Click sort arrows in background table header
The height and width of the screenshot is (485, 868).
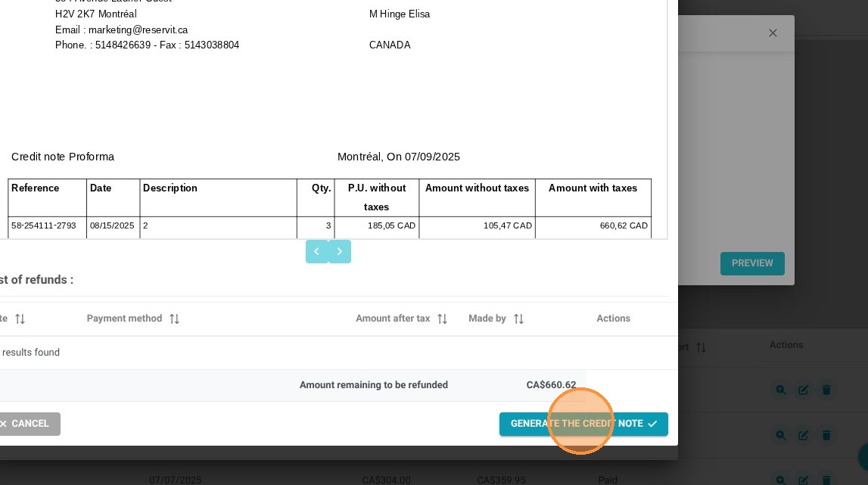(702, 348)
